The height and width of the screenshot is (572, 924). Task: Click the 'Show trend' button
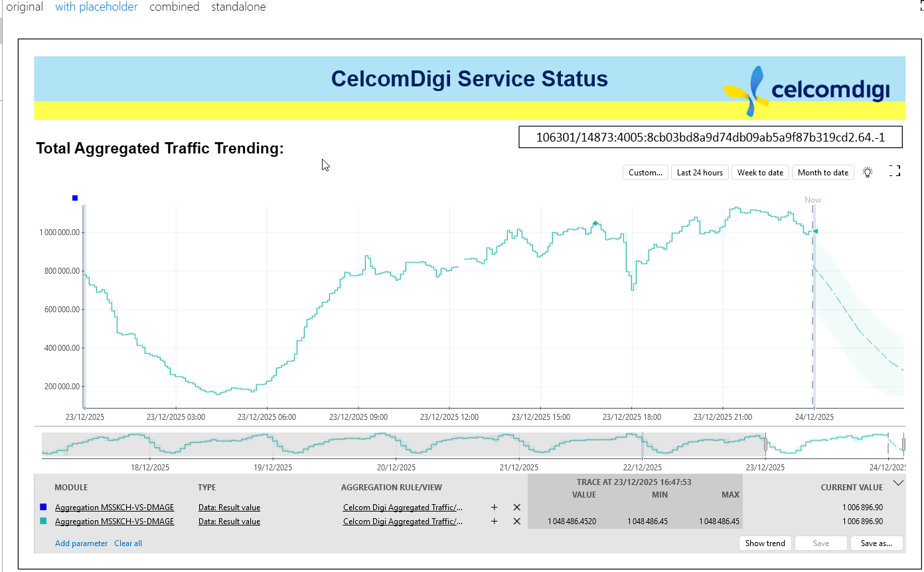765,543
